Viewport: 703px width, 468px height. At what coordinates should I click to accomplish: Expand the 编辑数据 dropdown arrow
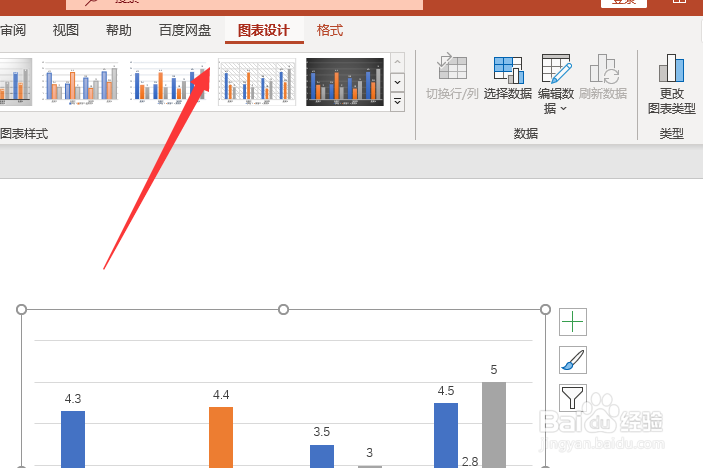pyautogui.click(x=564, y=108)
